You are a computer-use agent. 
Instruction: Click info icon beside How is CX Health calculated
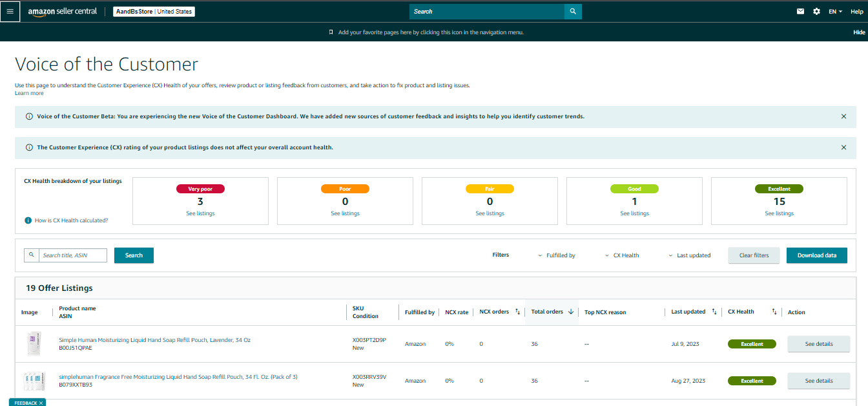(x=28, y=220)
